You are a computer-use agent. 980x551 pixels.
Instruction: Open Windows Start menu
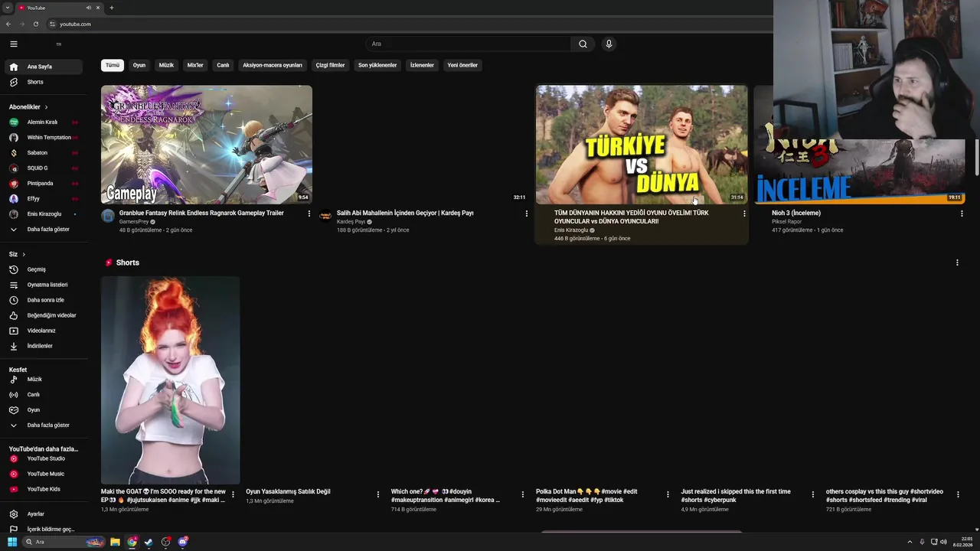pos(12,542)
